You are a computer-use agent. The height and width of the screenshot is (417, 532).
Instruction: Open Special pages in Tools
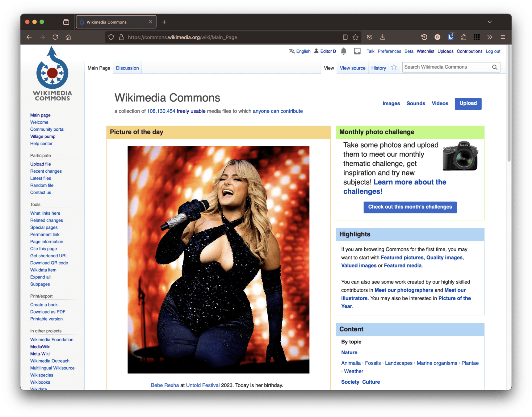tap(44, 227)
